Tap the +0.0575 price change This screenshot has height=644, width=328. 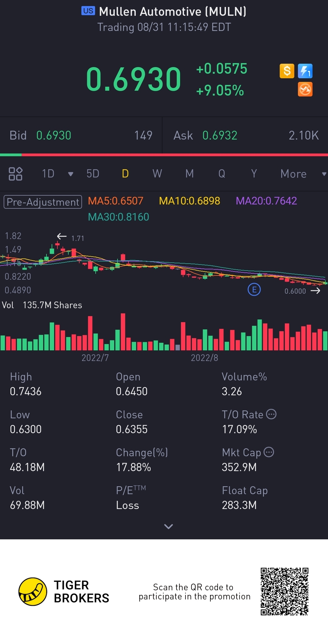[222, 69]
